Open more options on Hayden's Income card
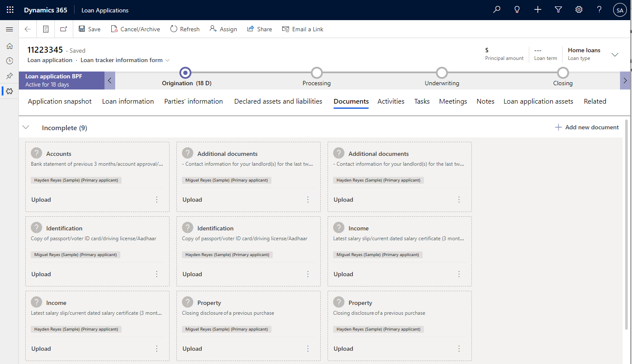The height and width of the screenshot is (364, 632). [x=157, y=349]
